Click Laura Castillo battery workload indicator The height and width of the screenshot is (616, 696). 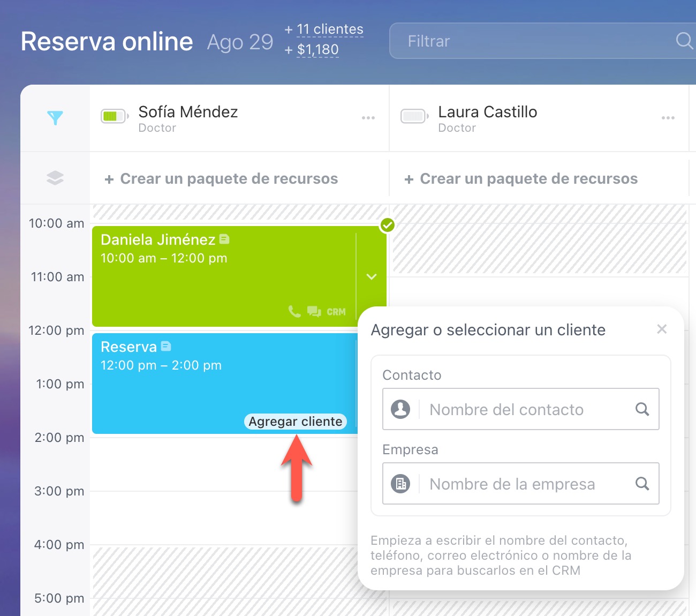click(x=414, y=116)
